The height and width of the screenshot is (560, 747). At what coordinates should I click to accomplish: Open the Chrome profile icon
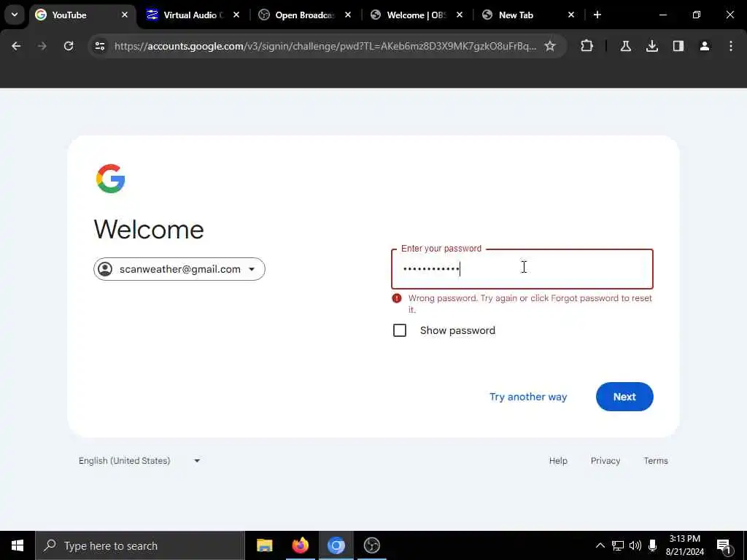pyautogui.click(x=704, y=46)
